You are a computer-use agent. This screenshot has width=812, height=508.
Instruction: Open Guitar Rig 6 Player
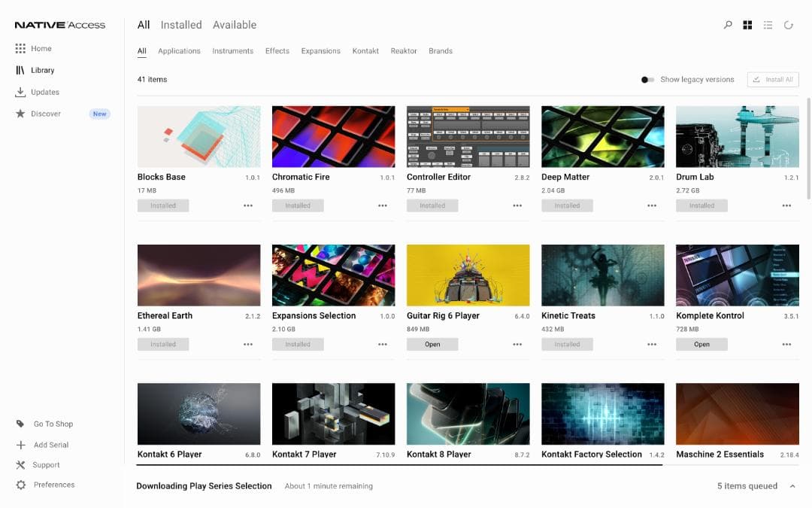click(432, 344)
